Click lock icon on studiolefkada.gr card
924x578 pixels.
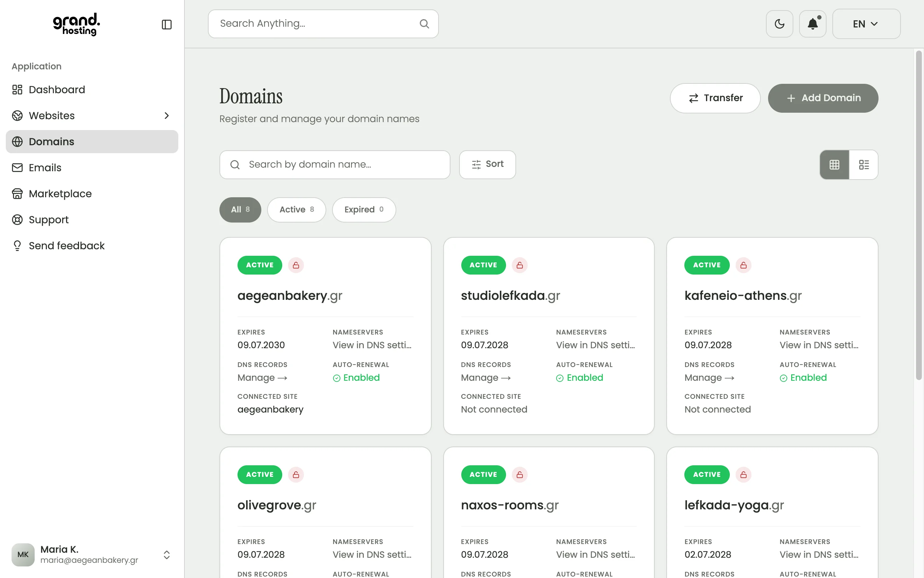520,265
